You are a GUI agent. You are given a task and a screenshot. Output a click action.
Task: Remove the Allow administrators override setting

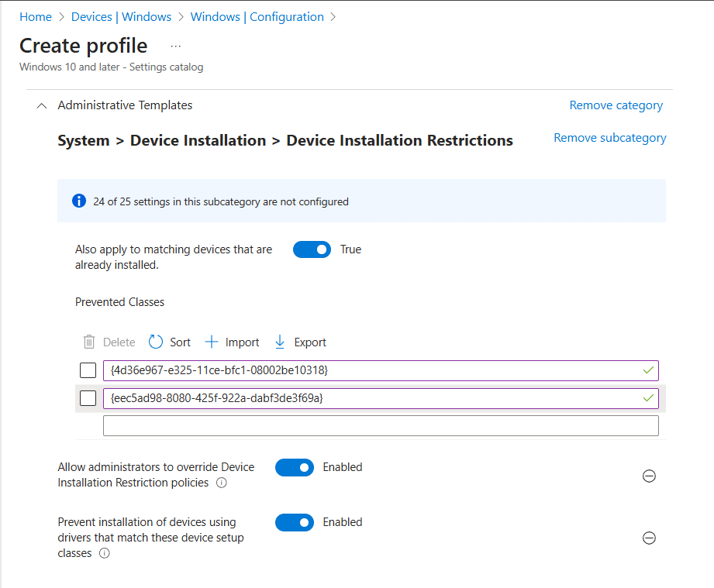tap(649, 476)
